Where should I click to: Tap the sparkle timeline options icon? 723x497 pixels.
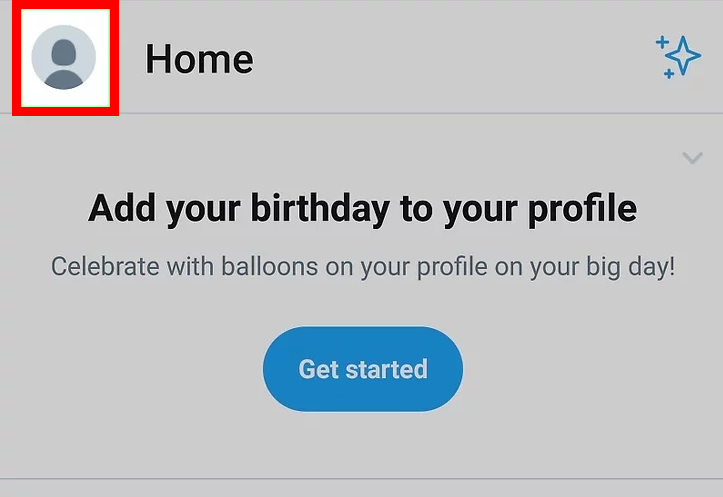(678, 57)
